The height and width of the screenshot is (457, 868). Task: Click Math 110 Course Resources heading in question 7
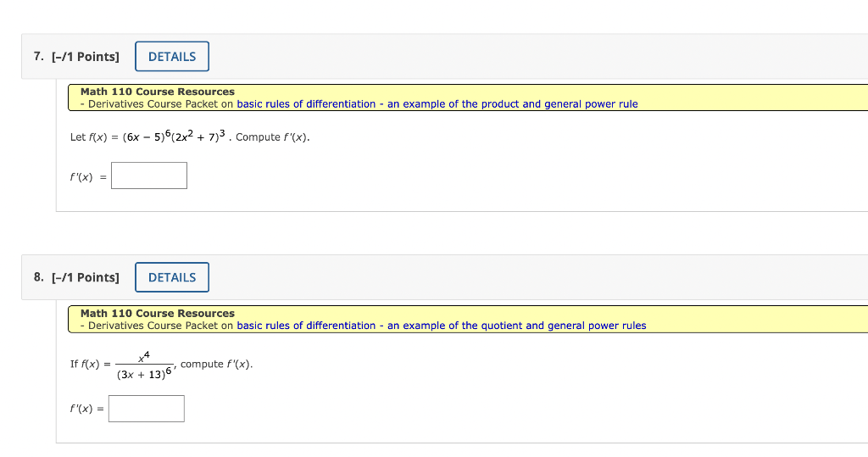(157, 92)
